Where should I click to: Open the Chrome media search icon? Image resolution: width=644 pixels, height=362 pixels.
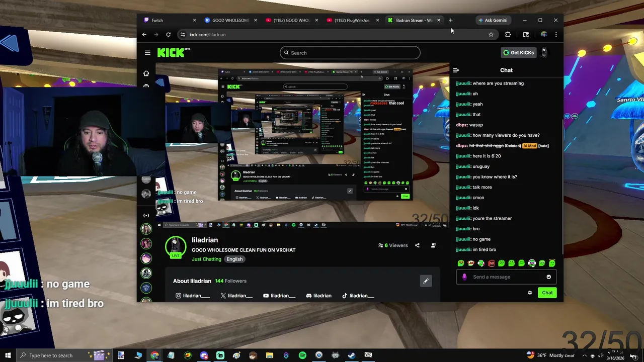pos(526,35)
